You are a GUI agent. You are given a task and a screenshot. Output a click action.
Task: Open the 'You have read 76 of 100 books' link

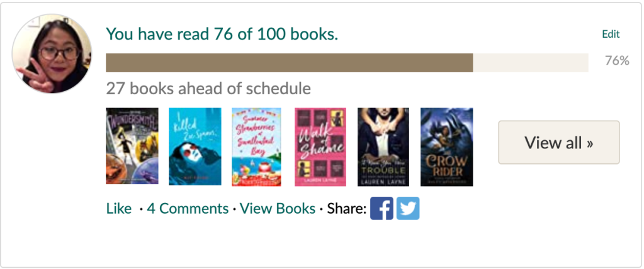(222, 34)
